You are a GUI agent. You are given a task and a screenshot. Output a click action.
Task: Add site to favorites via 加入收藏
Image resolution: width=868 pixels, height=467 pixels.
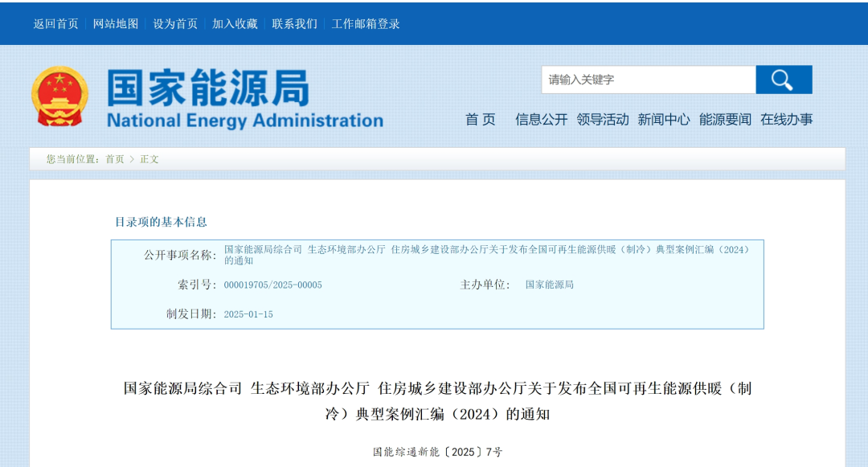tap(233, 24)
